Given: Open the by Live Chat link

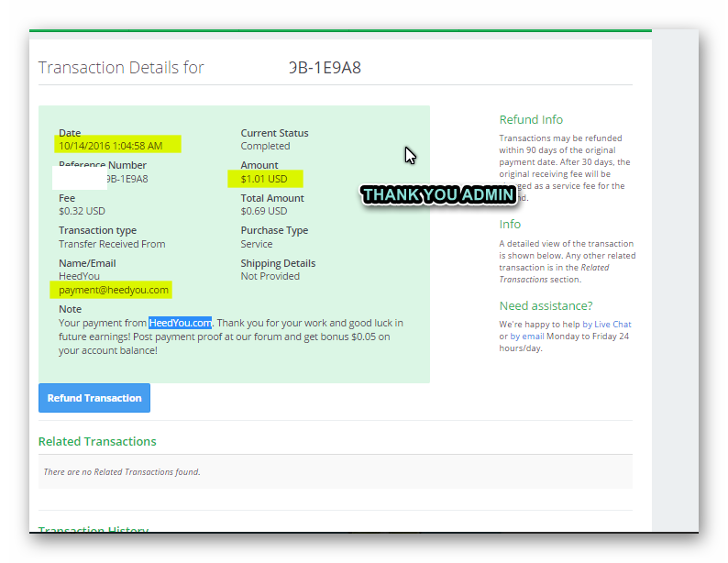Looking at the screenshot, I should (607, 324).
